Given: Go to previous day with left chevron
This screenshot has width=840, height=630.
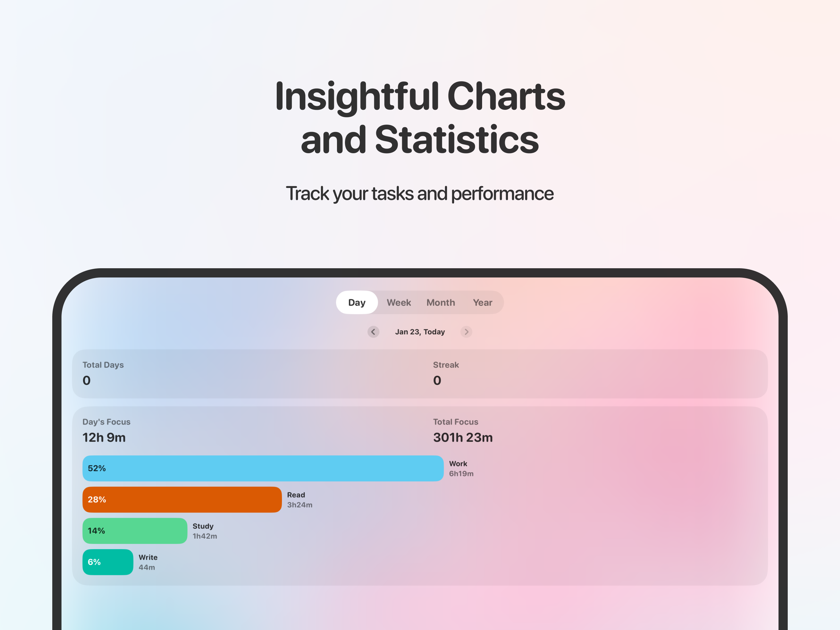Looking at the screenshot, I should 373,332.
